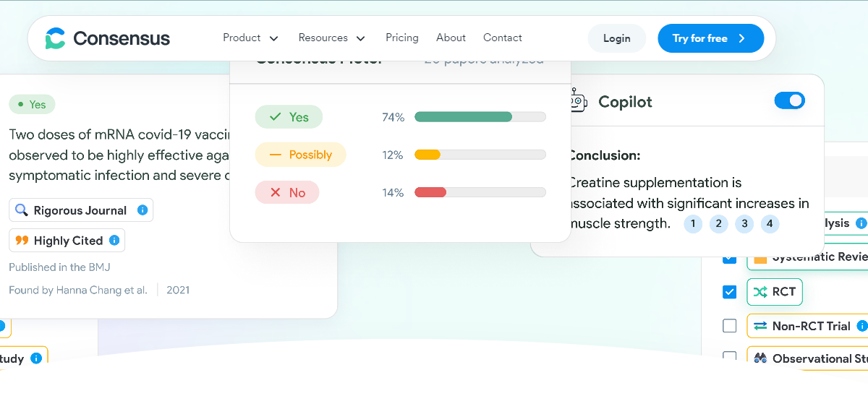Click the Highly Cited info icon
This screenshot has height=396, width=868.
point(114,241)
